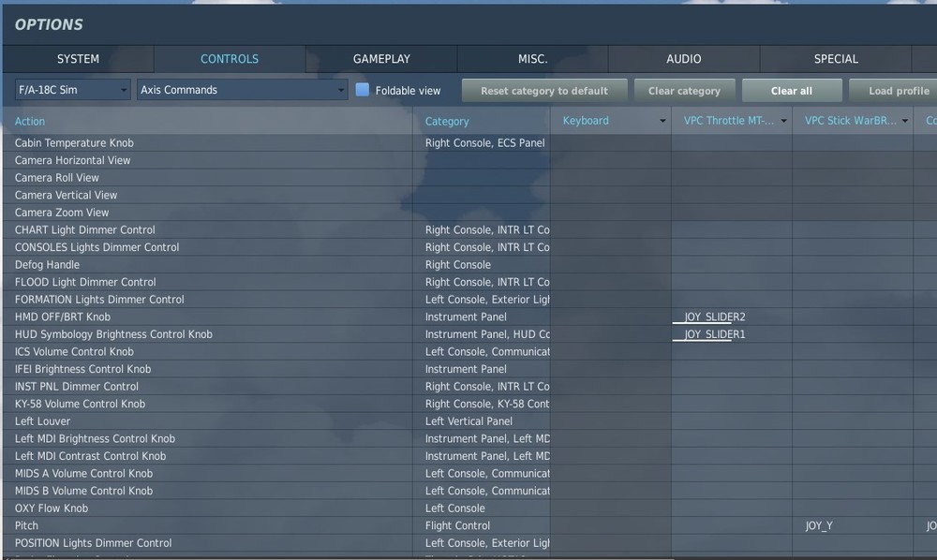The image size is (937, 560).
Task: Click Reset category to default button
Action: (544, 91)
